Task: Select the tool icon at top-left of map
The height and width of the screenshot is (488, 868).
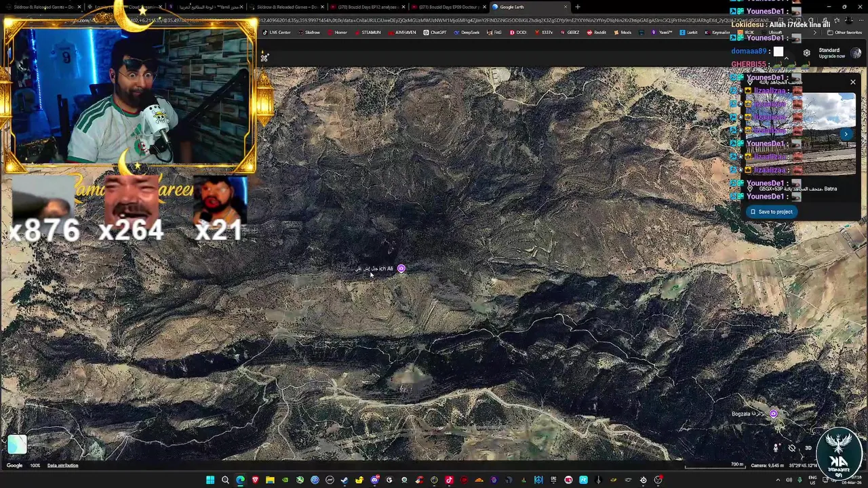Action: 264,58
